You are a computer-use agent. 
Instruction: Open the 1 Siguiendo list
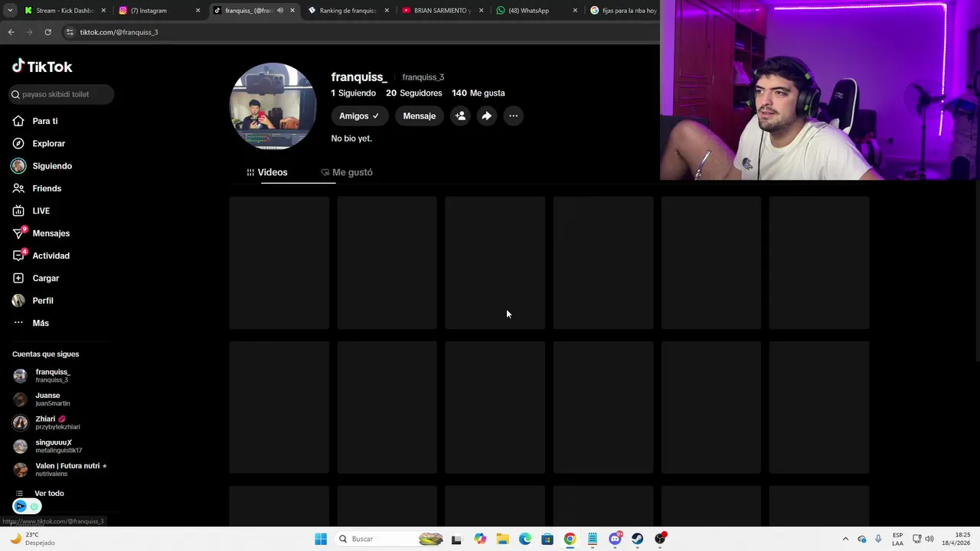(353, 93)
